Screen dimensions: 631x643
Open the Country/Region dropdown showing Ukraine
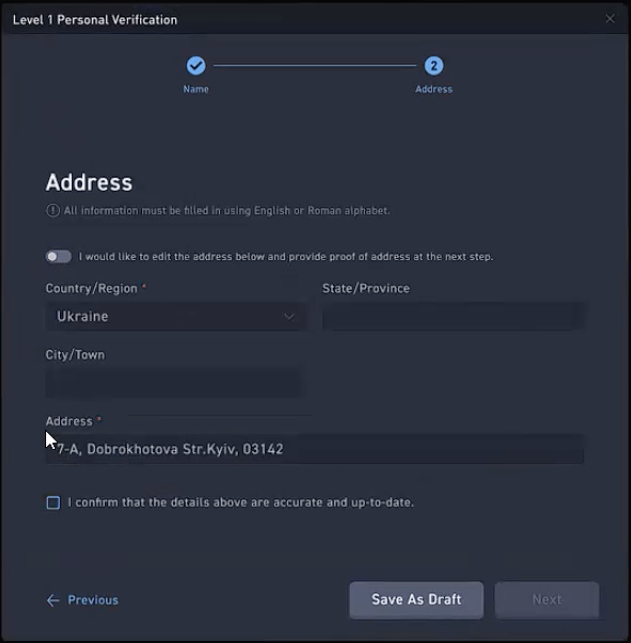pyautogui.click(x=175, y=317)
